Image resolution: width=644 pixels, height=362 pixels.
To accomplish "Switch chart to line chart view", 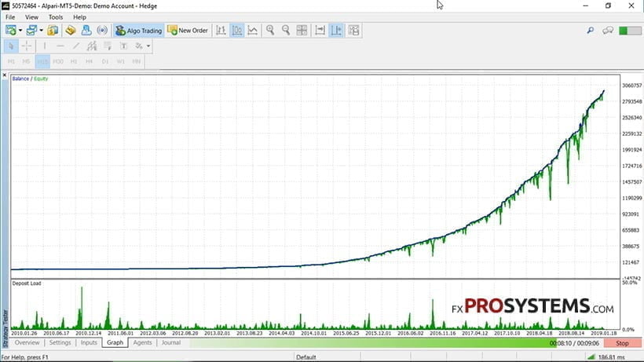I will (253, 31).
